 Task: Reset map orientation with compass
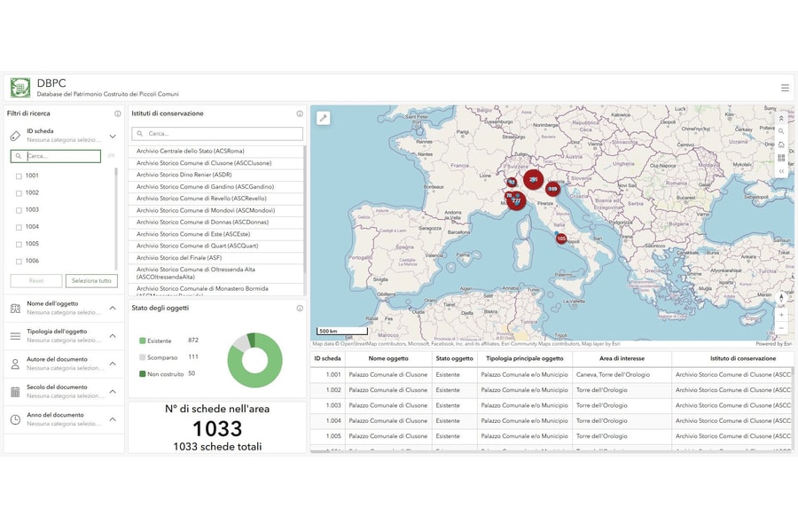coord(782,298)
